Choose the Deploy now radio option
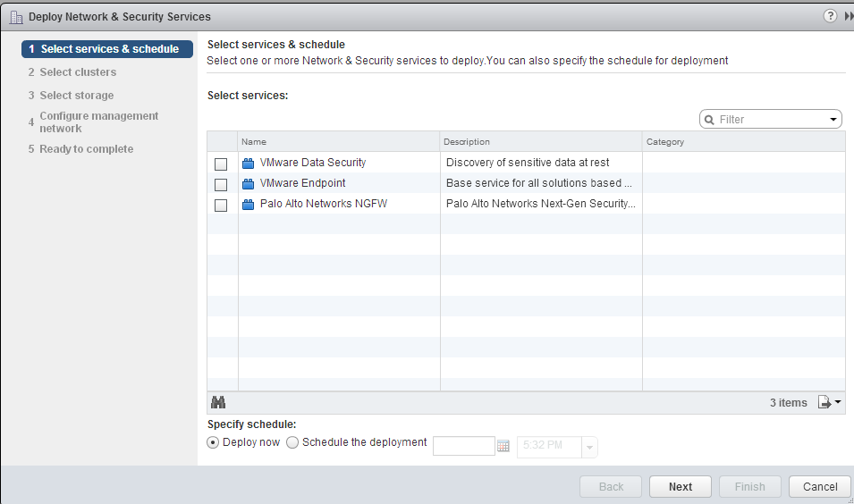 [213, 442]
